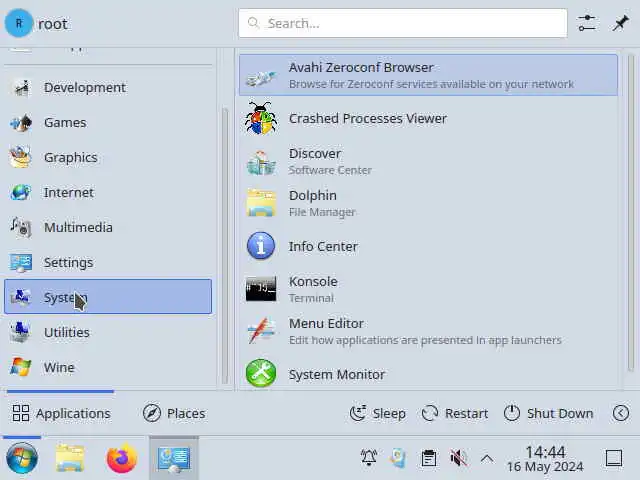
Task: Open Menu Editor
Action: (428, 331)
